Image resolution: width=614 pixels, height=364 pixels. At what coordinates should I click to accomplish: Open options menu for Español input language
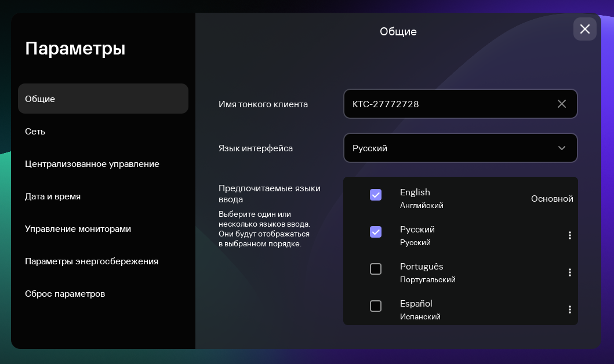[x=570, y=310]
